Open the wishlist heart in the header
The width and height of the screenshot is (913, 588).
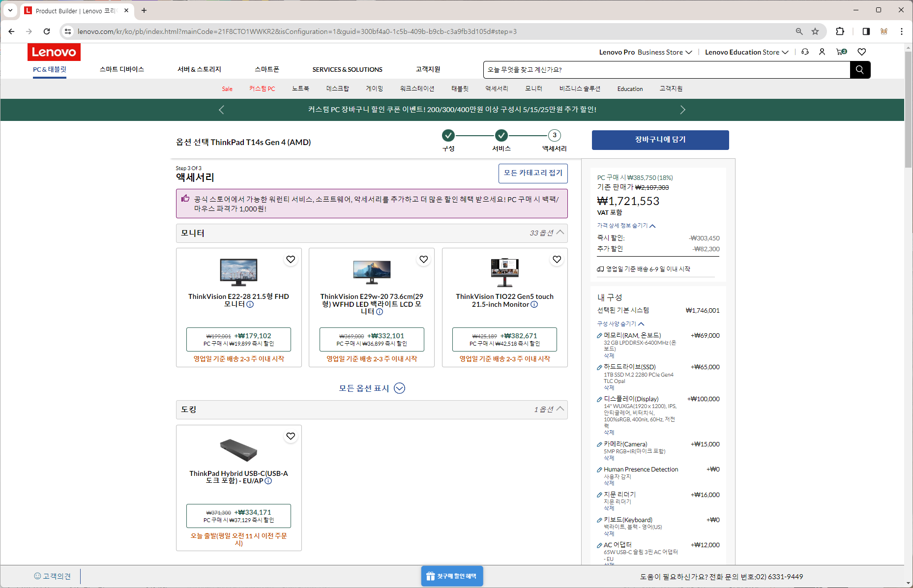click(x=861, y=52)
